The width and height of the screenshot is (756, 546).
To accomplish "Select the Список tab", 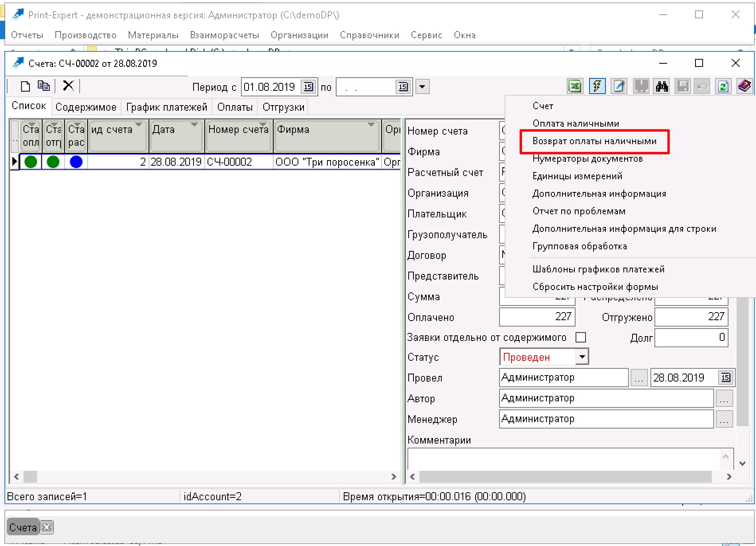I will [29, 106].
